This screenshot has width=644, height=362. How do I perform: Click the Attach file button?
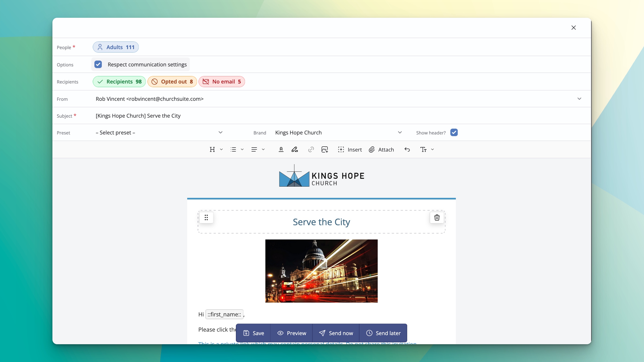click(x=381, y=149)
